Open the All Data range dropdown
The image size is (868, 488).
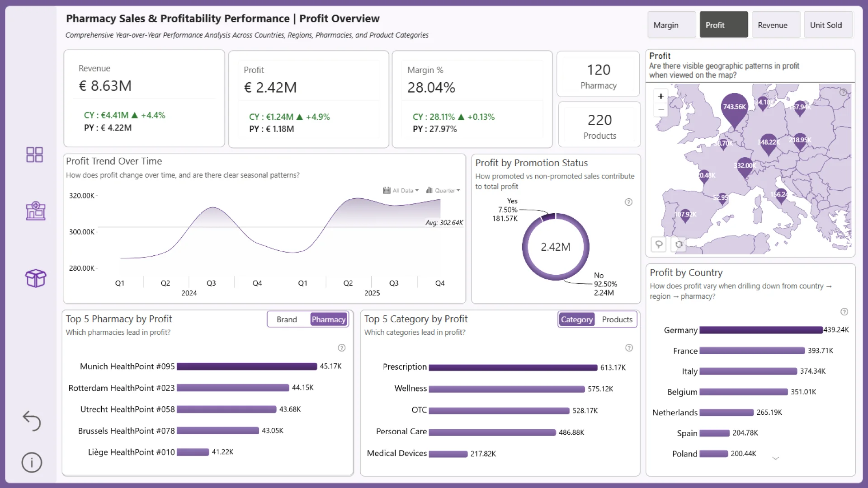[401, 191]
